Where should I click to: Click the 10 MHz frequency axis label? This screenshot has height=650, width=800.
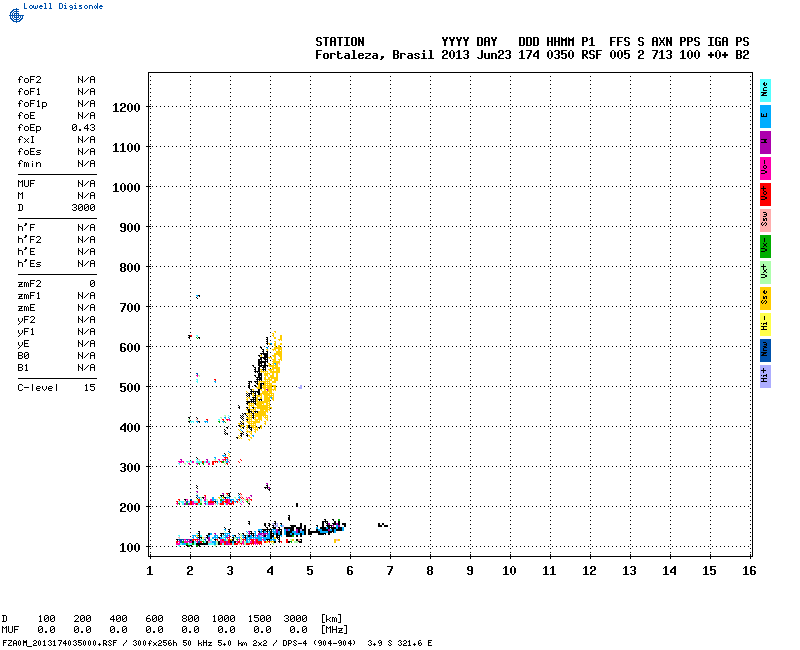click(x=509, y=571)
